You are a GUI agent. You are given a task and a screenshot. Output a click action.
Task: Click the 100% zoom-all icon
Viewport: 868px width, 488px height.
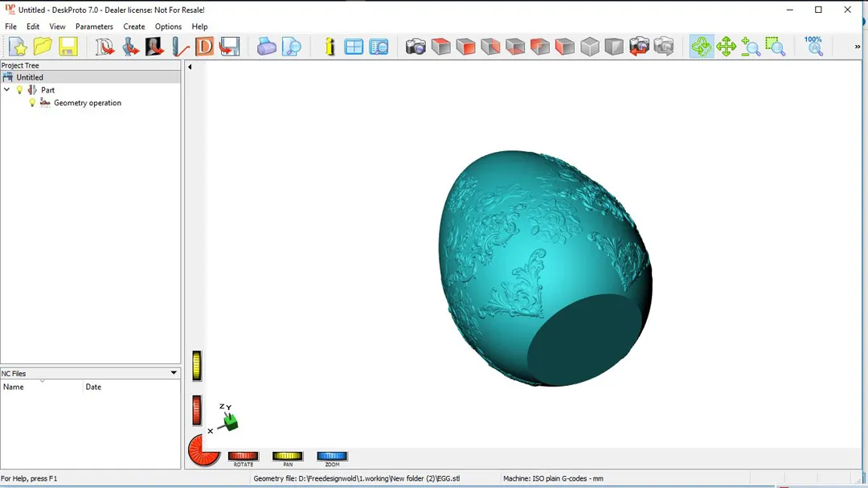click(813, 46)
